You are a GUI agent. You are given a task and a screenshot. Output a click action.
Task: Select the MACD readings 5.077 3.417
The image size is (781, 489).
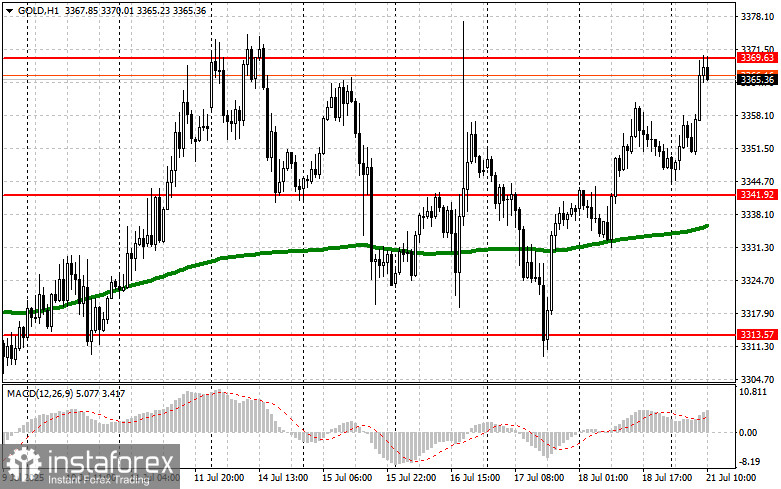coord(101,393)
